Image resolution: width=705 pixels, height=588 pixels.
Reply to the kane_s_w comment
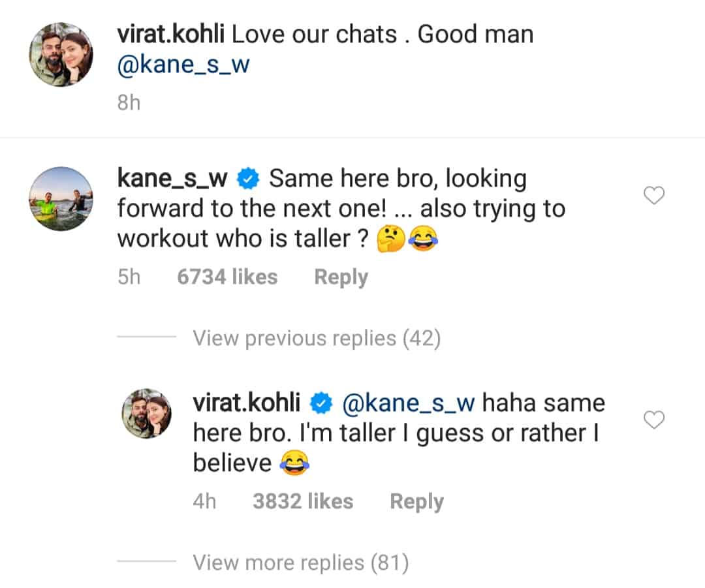click(341, 277)
